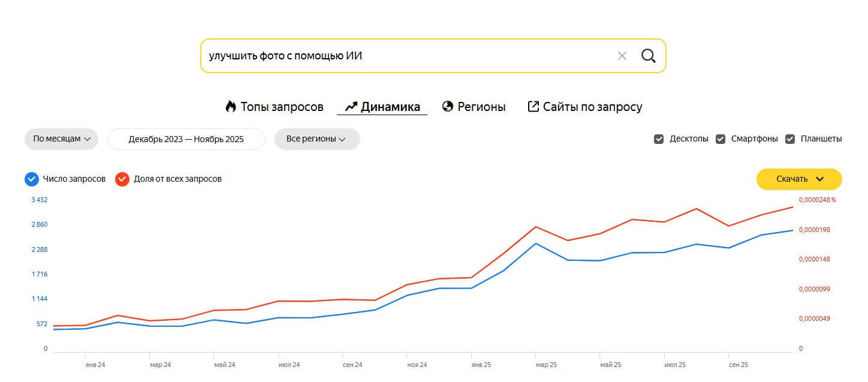Click the trend arrow icon near Динамика
868x382 pixels.
[x=351, y=107]
